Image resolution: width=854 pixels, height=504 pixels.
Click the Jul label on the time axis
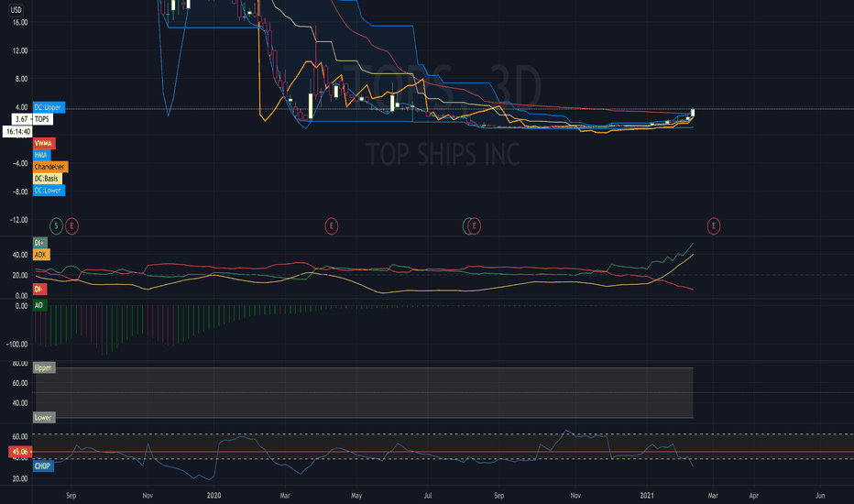point(428,495)
